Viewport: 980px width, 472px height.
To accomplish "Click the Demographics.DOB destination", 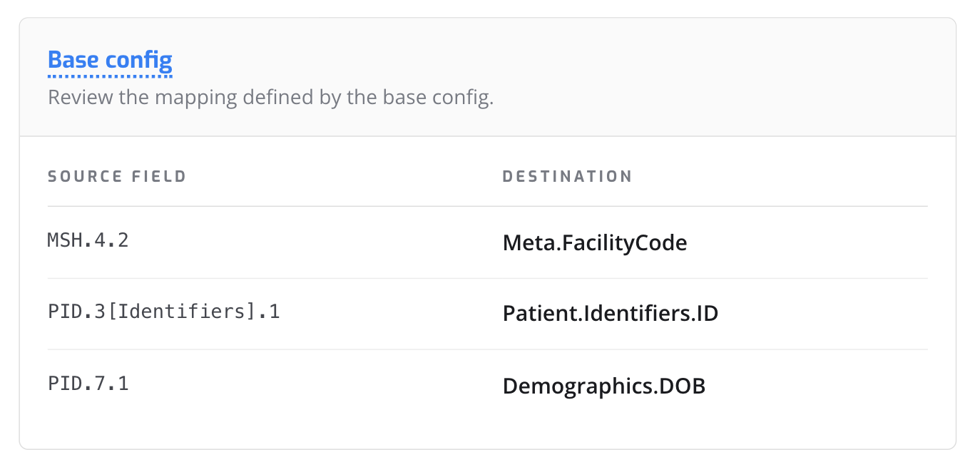I will pos(603,386).
